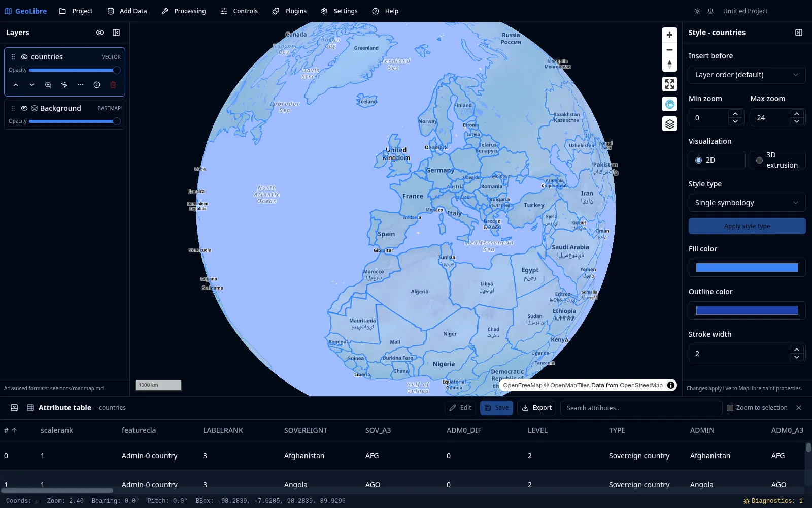
Task: Open the Processing menu
Action: pos(184,11)
